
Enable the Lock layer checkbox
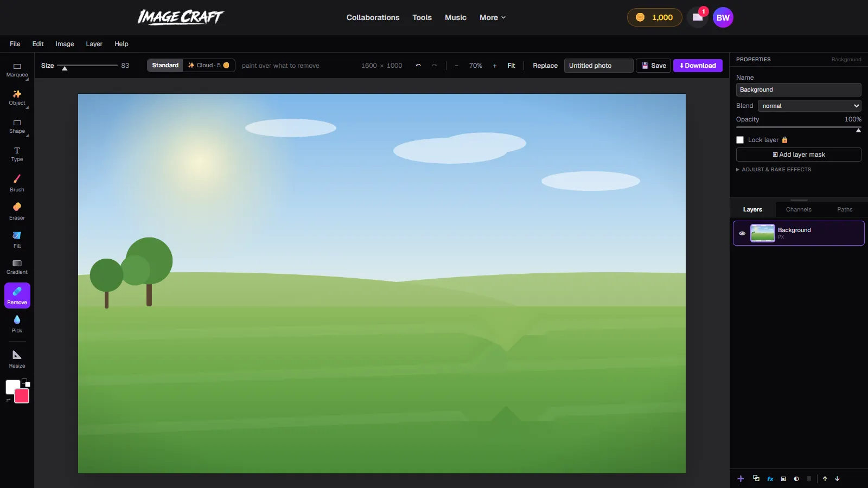click(x=740, y=140)
